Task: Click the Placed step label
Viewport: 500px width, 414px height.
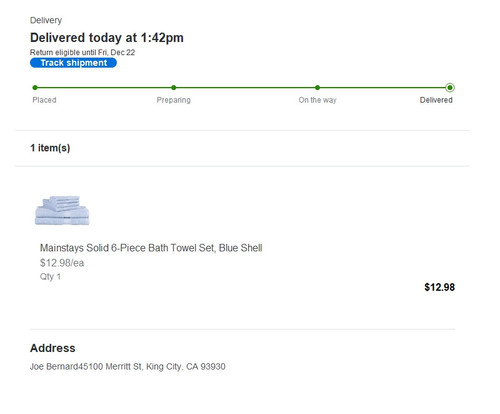Action: 44,100
